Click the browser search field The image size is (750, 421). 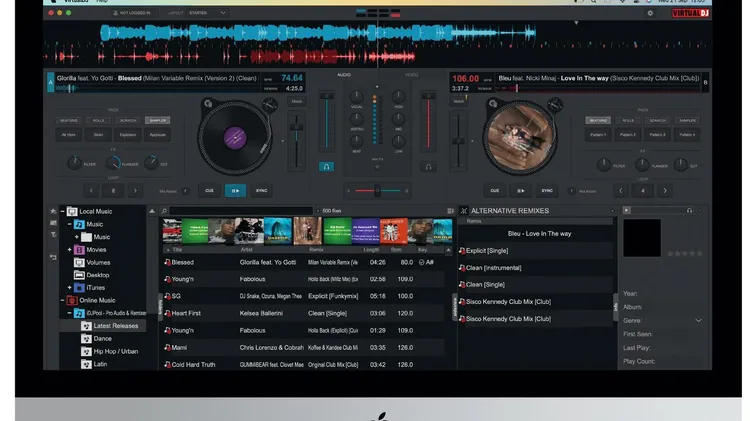(x=241, y=210)
